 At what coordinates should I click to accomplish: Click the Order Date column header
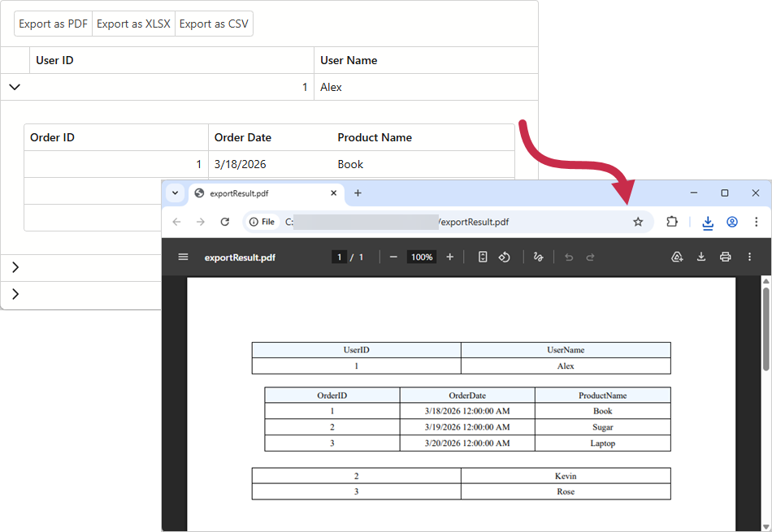pos(270,137)
